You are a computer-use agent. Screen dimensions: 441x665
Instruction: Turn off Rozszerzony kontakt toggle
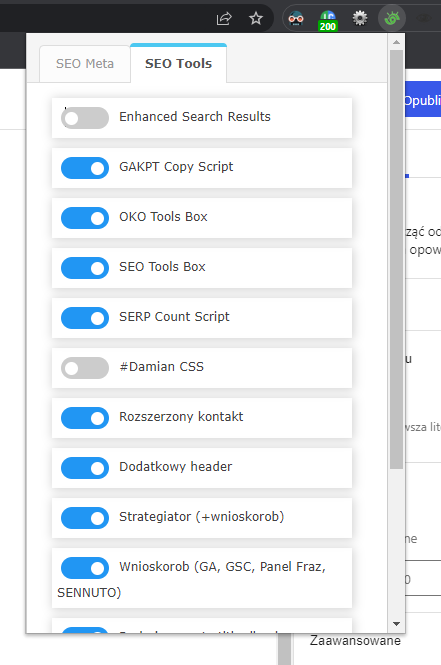[x=85, y=418]
